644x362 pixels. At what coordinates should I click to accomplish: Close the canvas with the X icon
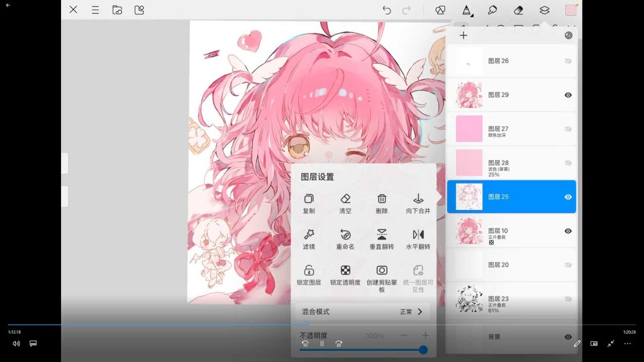click(x=74, y=9)
